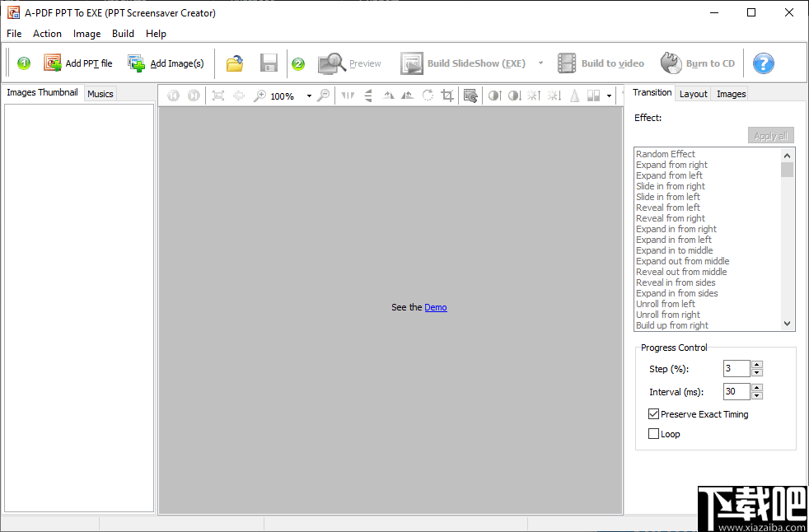Enable the Loop checkbox
The height and width of the screenshot is (532, 809).
[x=653, y=433]
